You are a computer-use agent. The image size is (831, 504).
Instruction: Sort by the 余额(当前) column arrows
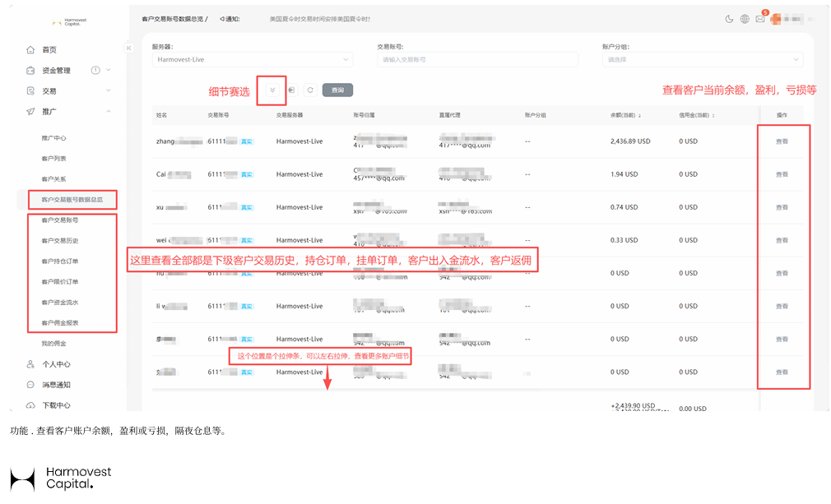point(639,115)
